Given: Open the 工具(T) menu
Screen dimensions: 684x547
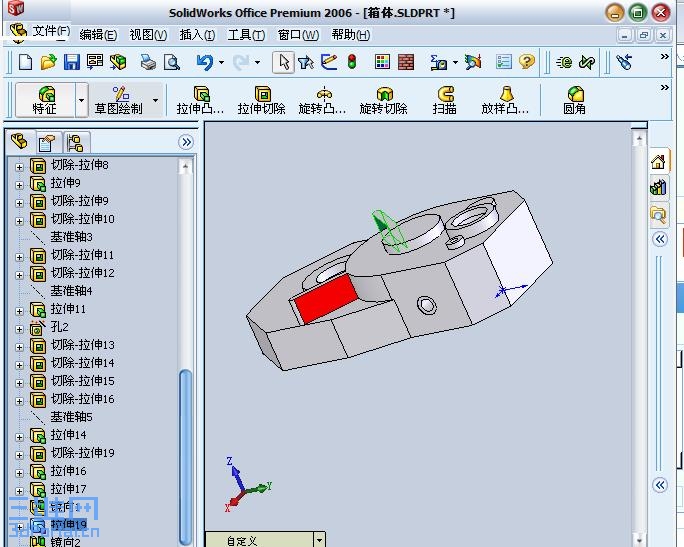Looking at the screenshot, I should click(246, 34).
